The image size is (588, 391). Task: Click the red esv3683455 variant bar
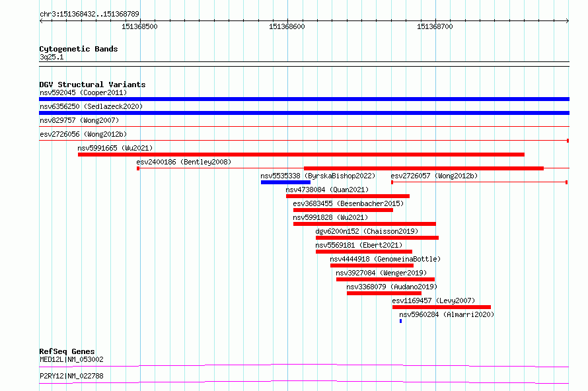pyautogui.click(x=343, y=210)
